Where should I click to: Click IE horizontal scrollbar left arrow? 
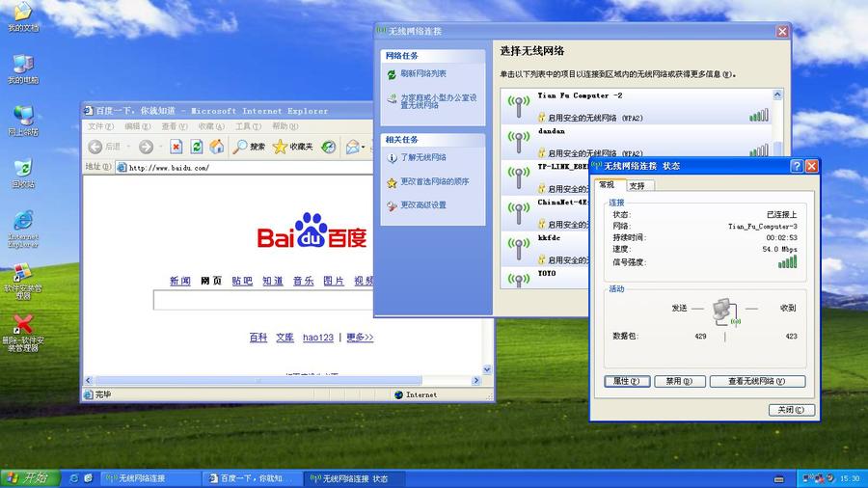(88, 381)
